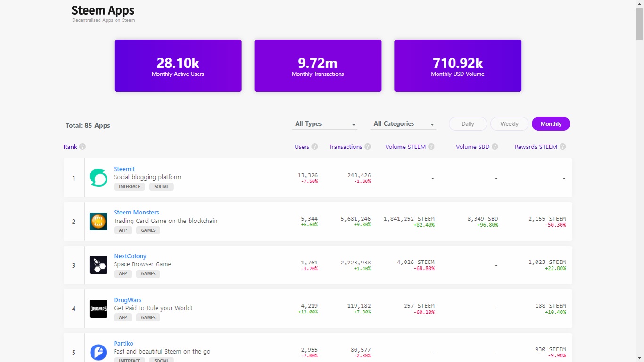This screenshot has height=362, width=644.
Task: Click the Partiko logo icon
Action: tap(99, 352)
